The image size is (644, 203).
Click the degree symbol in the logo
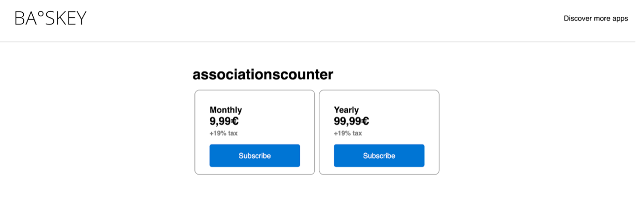click(x=40, y=14)
